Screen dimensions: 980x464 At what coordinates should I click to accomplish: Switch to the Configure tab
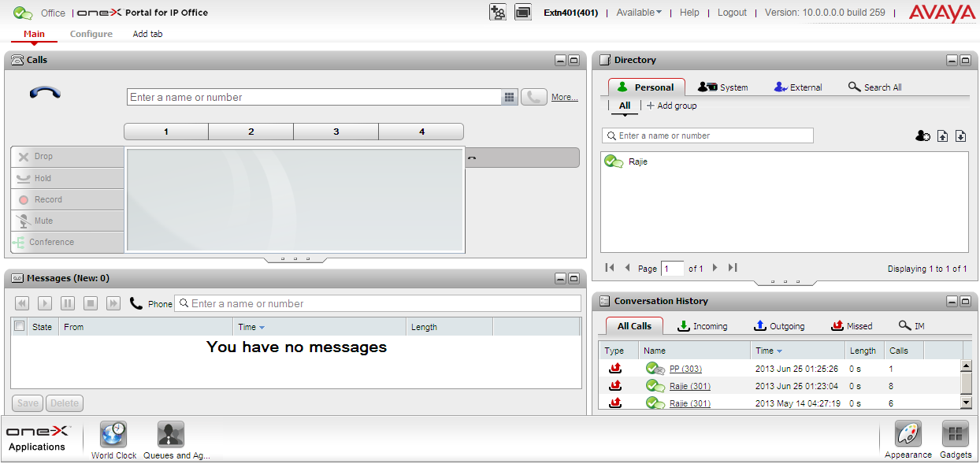[91, 34]
